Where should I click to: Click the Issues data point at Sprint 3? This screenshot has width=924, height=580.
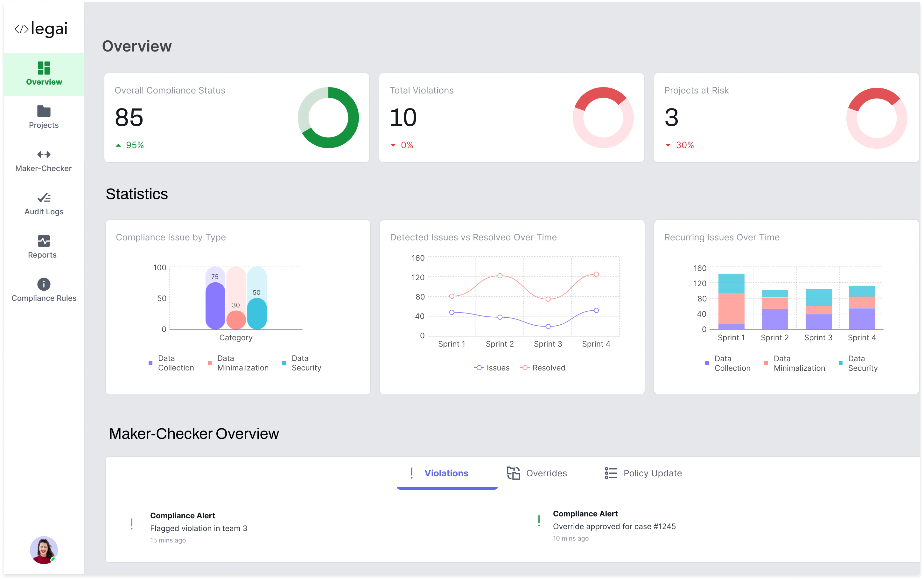[x=548, y=327]
